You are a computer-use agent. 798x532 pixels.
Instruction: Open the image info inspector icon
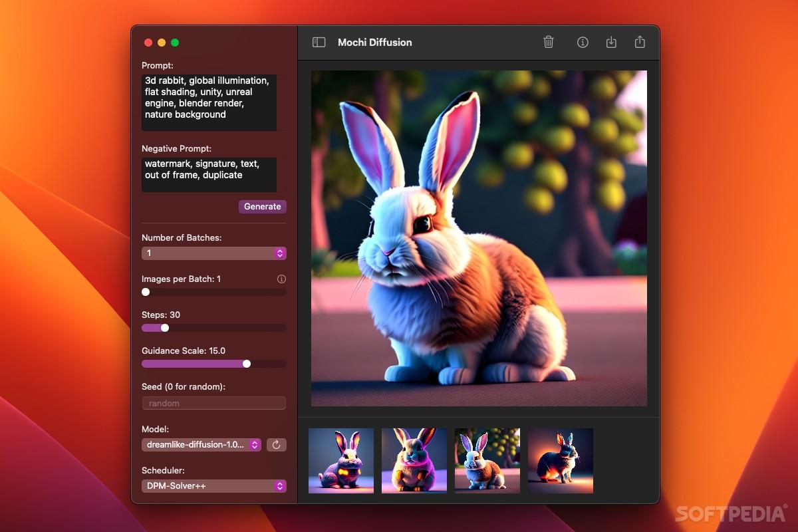[x=583, y=42]
